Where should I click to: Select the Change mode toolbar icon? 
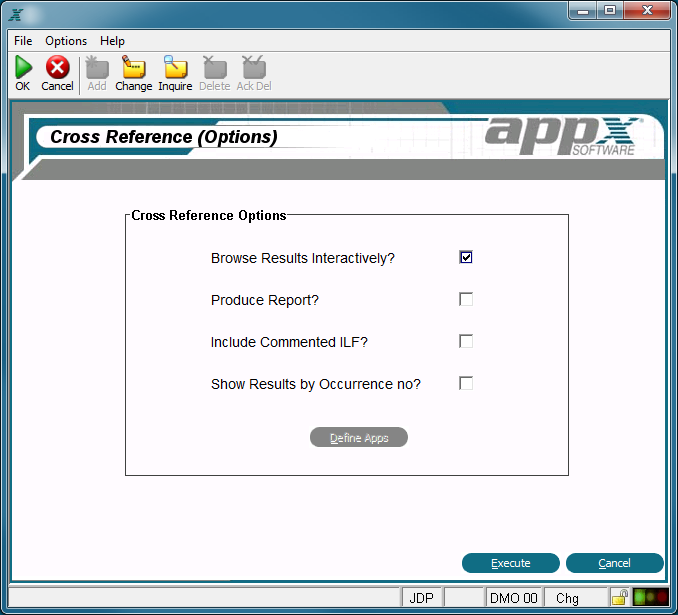point(134,67)
